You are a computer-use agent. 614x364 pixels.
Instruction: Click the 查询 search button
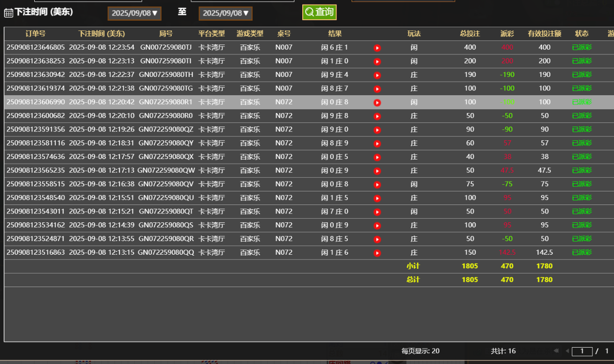pos(319,12)
